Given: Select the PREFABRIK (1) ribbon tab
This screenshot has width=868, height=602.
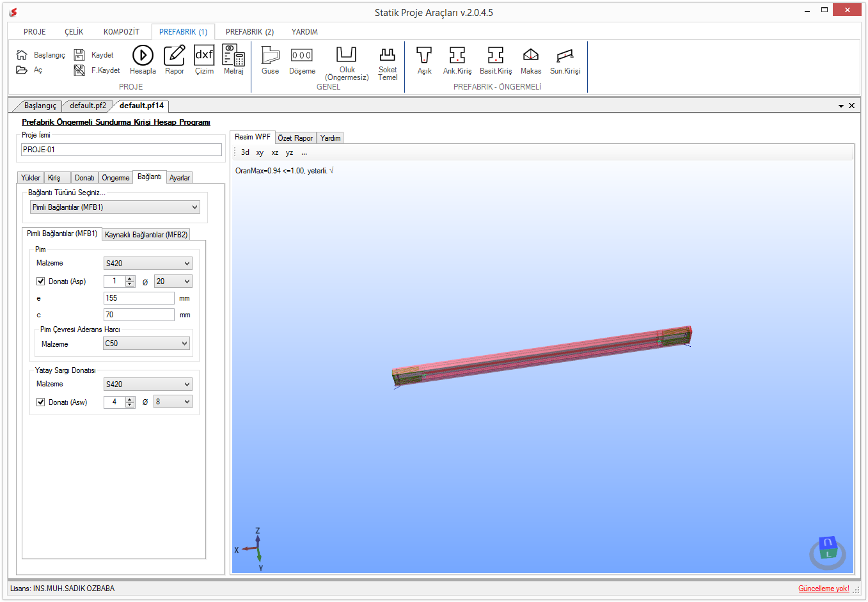Looking at the screenshot, I should click(183, 32).
